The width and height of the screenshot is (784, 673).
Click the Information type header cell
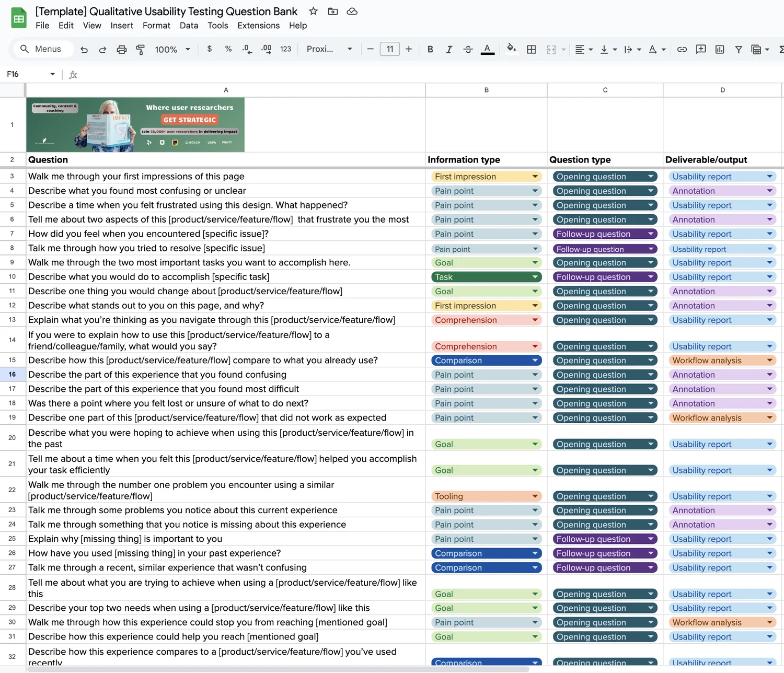(487, 160)
